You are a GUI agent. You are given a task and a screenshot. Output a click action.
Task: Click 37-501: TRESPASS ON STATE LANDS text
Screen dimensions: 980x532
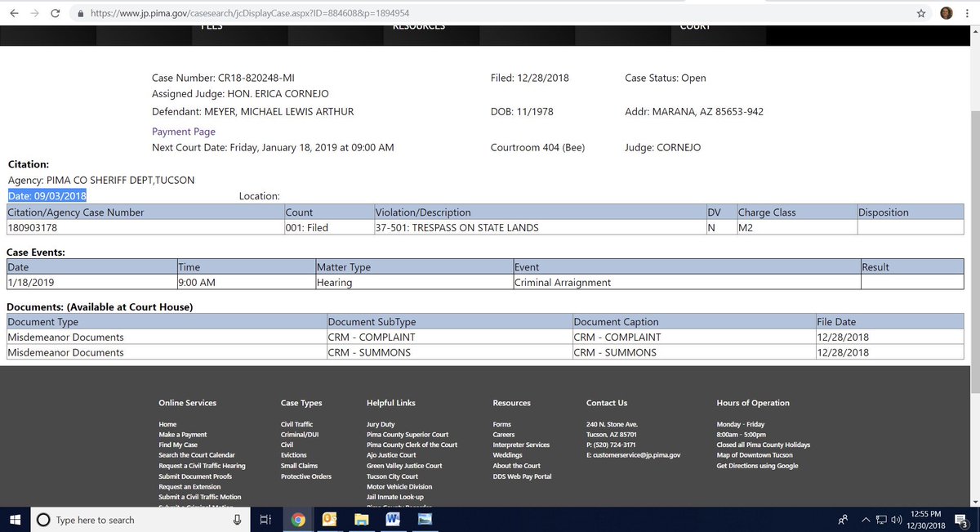click(457, 228)
